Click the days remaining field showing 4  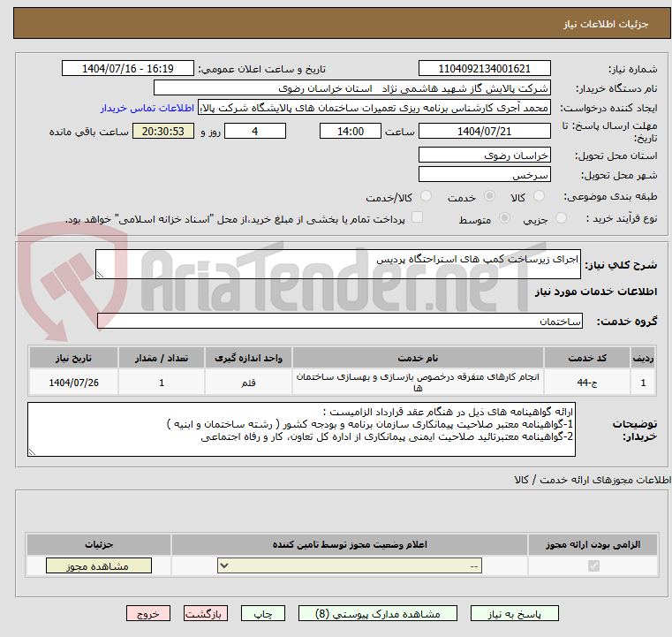point(255,131)
